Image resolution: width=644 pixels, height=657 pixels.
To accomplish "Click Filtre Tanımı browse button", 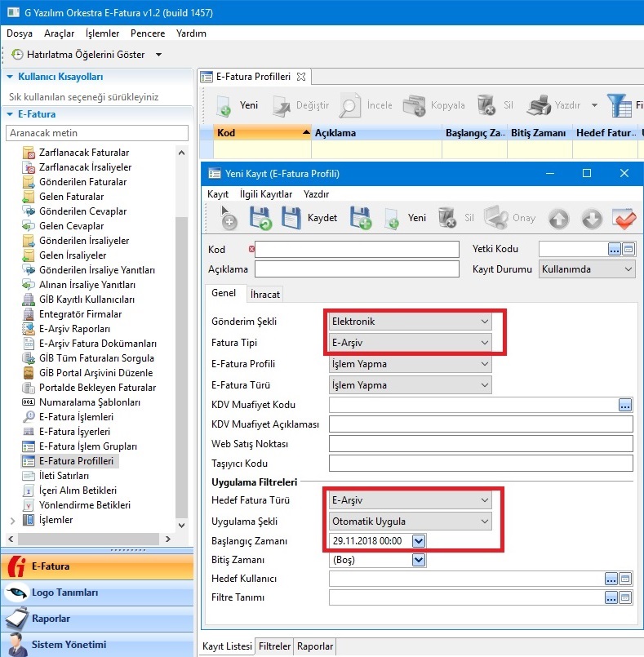I will [611, 597].
